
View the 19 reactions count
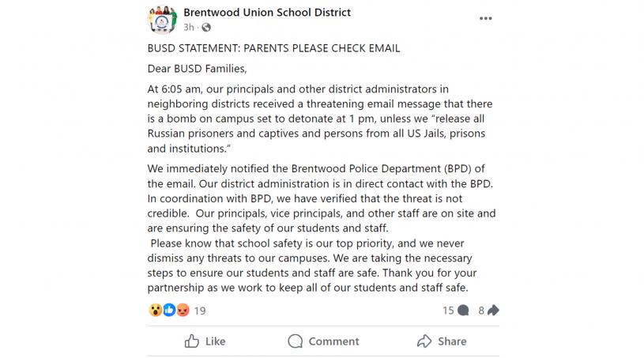[x=200, y=311]
